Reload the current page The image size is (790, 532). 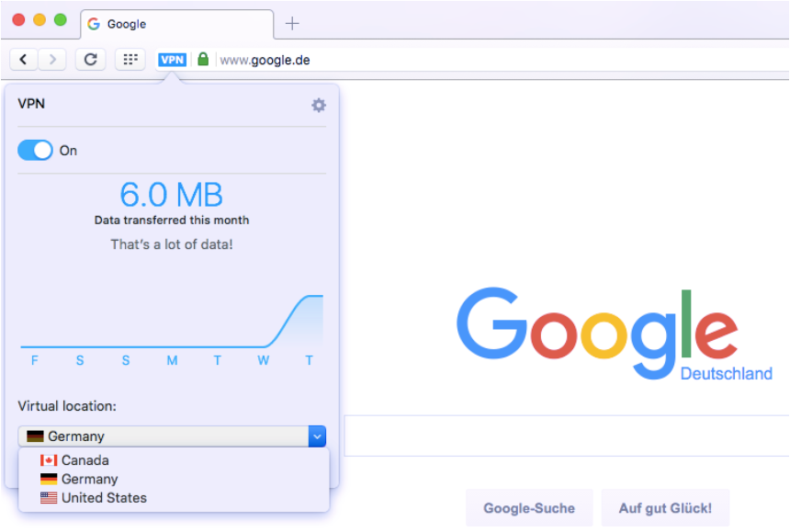91,60
